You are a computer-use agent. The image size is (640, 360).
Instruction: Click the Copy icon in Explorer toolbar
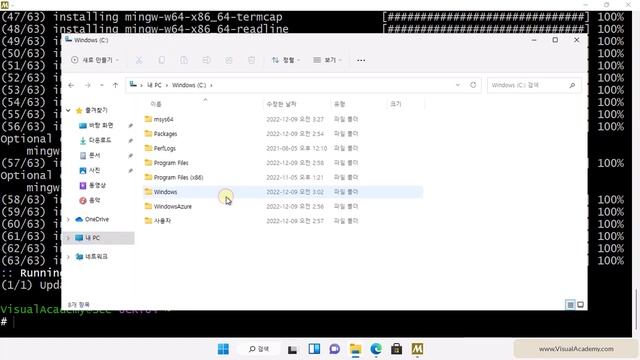[162, 60]
